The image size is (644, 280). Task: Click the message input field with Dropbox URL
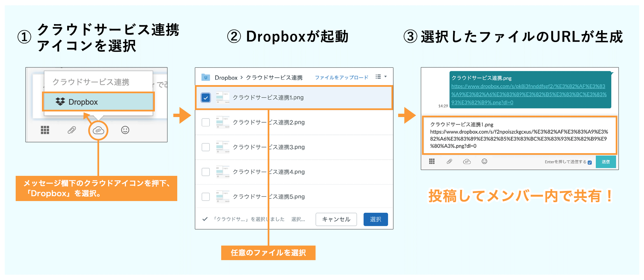tap(520, 135)
